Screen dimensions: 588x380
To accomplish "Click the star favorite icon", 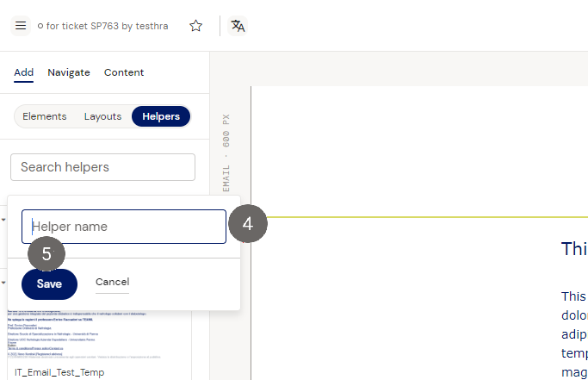I will 196,26.
